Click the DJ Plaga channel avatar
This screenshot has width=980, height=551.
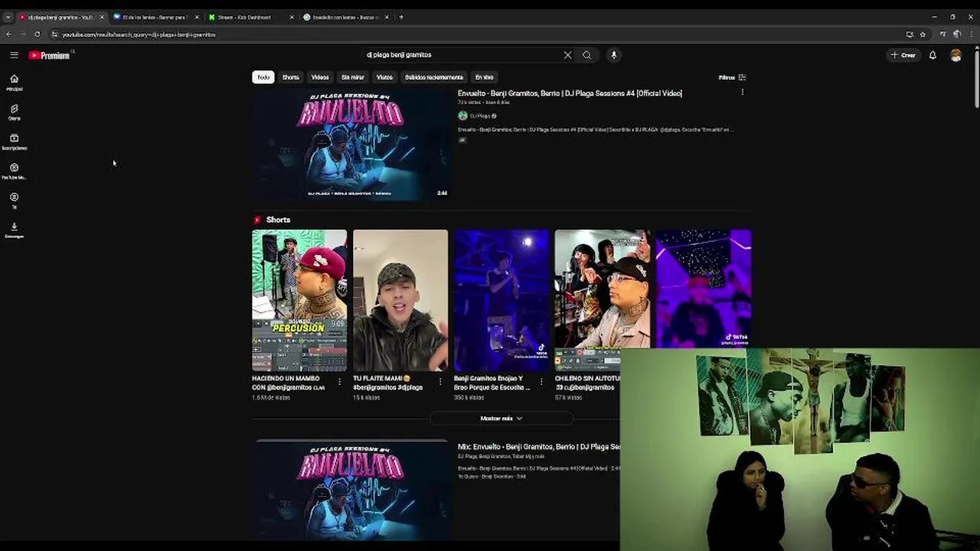click(x=462, y=116)
